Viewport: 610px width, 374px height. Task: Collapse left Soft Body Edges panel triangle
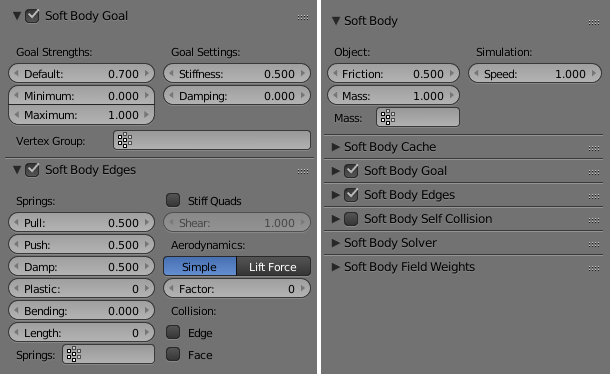(17, 170)
